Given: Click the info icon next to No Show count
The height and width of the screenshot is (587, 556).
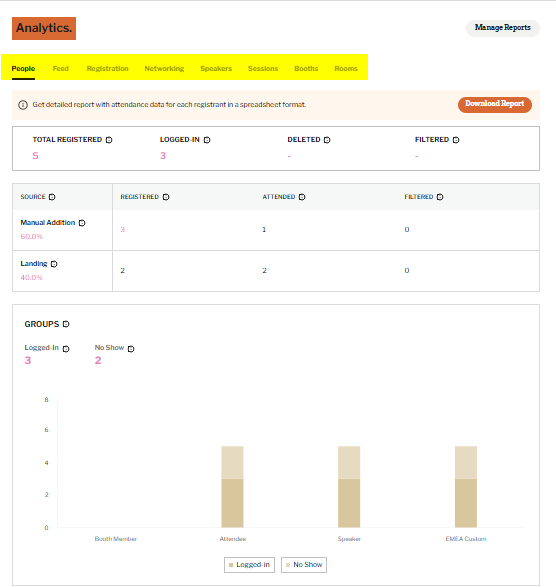Looking at the screenshot, I should coord(131,349).
